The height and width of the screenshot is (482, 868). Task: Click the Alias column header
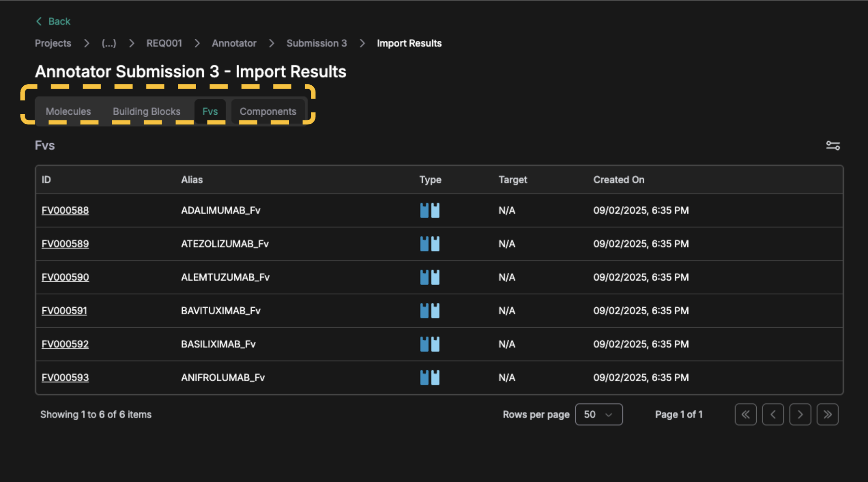[x=192, y=180]
